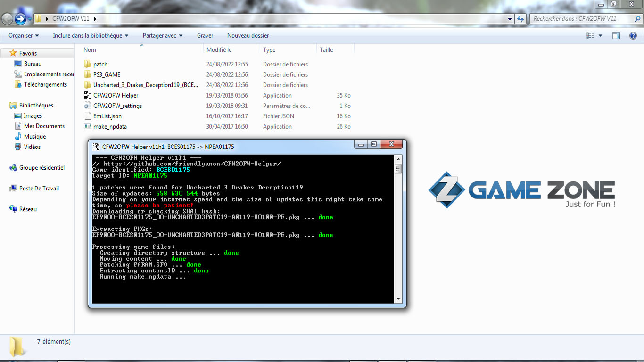
Task: Click the refresh button beside address bar
Action: coord(520,19)
